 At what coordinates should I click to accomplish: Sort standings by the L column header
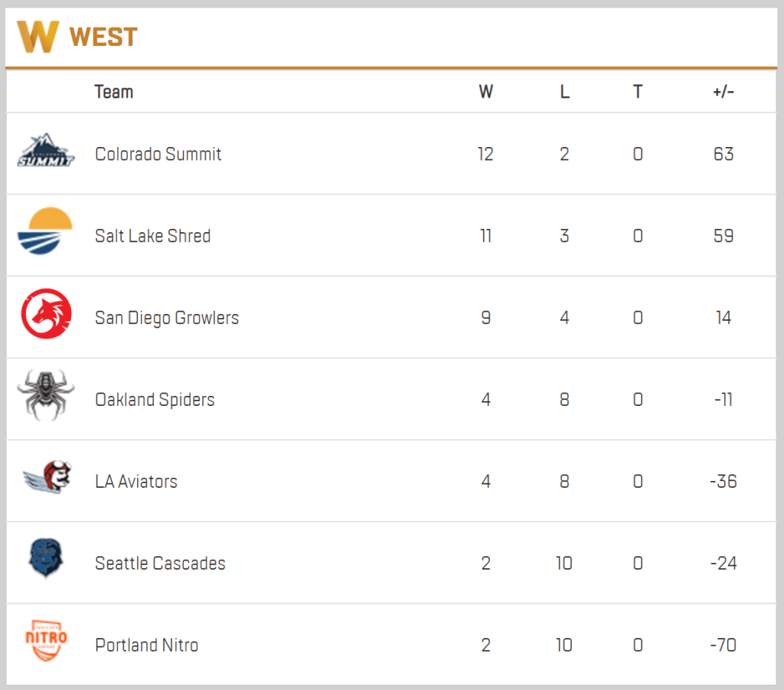(x=564, y=92)
